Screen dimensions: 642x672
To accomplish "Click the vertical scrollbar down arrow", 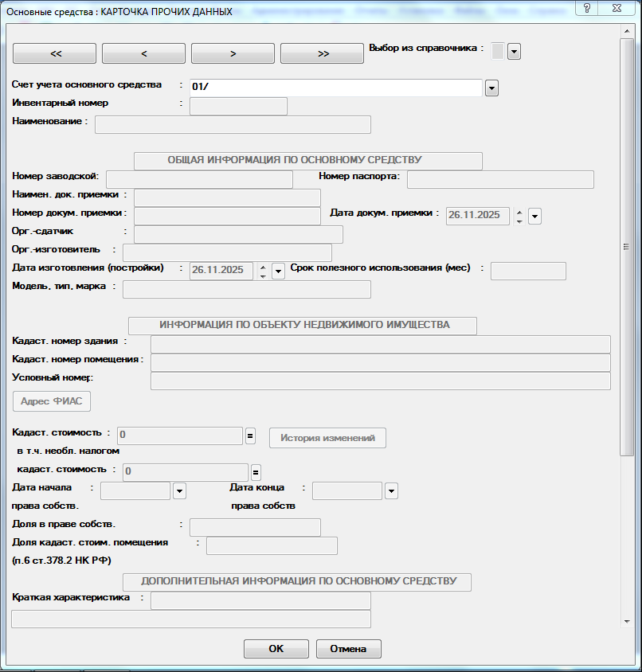I will click(x=627, y=621).
